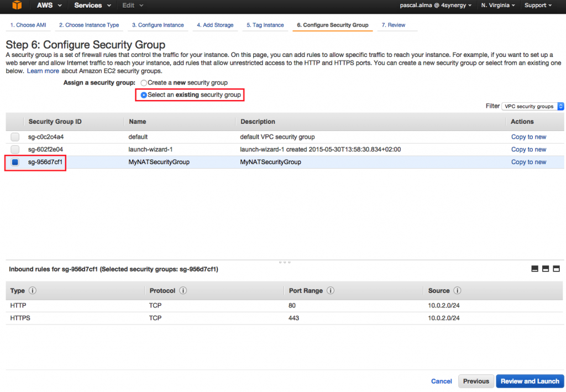Viewport: 566px width, 392px height.
Task: Click the Review and Launch button
Action: click(530, 381)
